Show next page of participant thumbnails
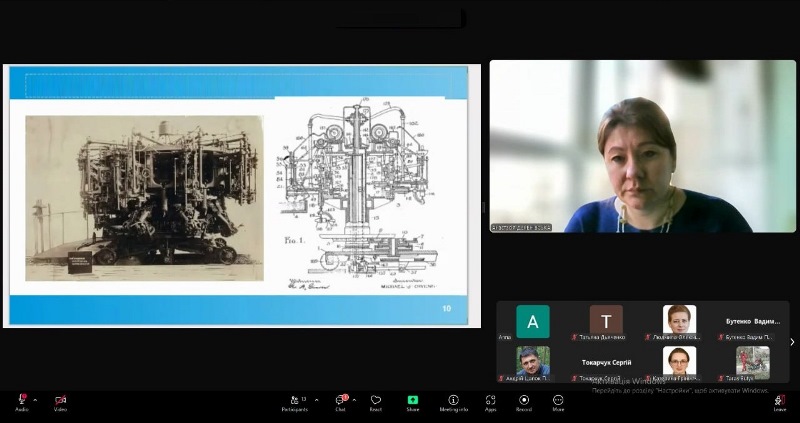The height and width of the screenshot is (423, 800). (x=792, y=342)
